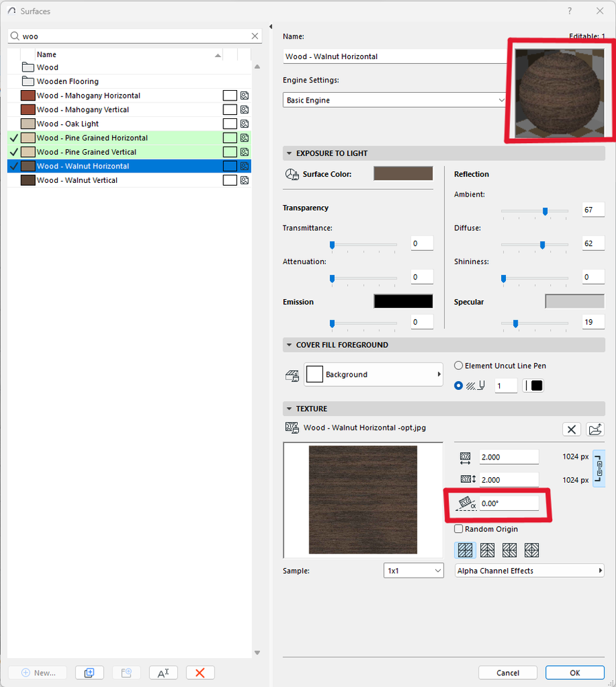This screenshot has height=687, width=616.
Task: Click the rename surface icon button
Action: pyautogui.click(x=164, y=673)
